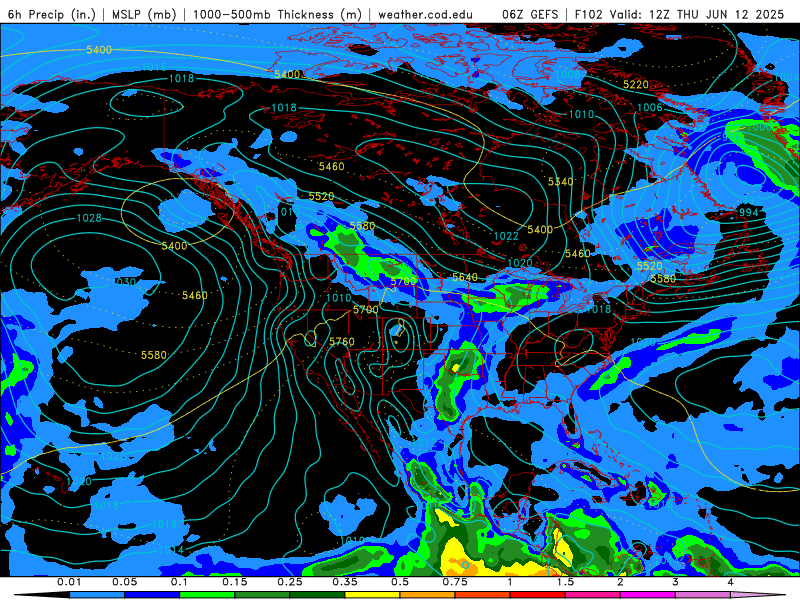Image resolution: width=800 pixels, height=600 pixels.
Task: Click 'F102 Valid: 12Z THU JUN 12 2025'
Action: [679, 14]
